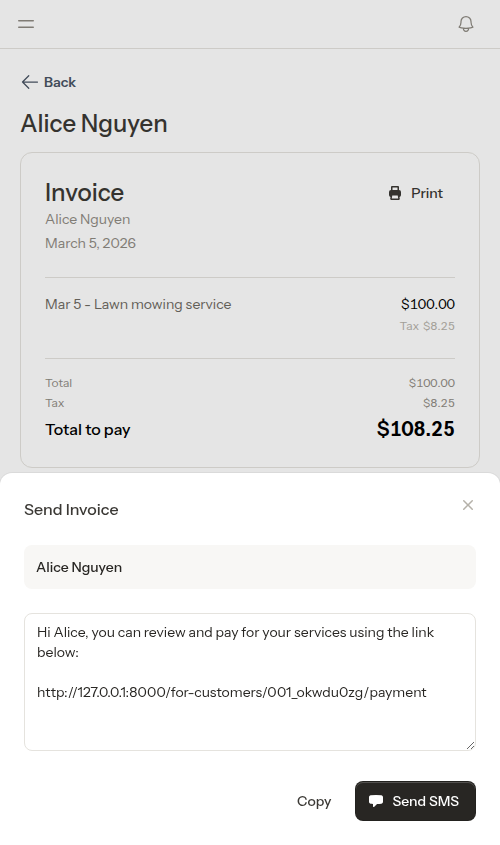Click the resize handle of message box
The image size is (500, 845).
[x=470, y=745]
